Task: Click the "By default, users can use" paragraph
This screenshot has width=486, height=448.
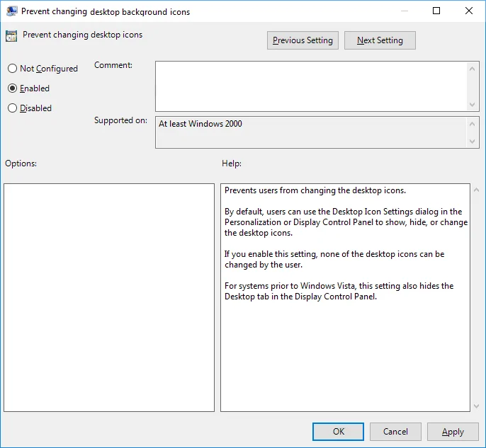Action: pyautogui.click(x=346, y=222)
